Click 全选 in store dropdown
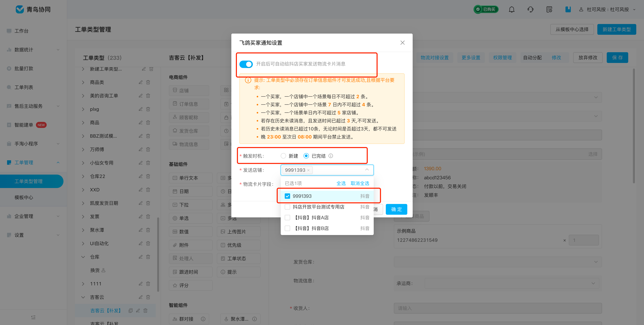 coord(341,183)
